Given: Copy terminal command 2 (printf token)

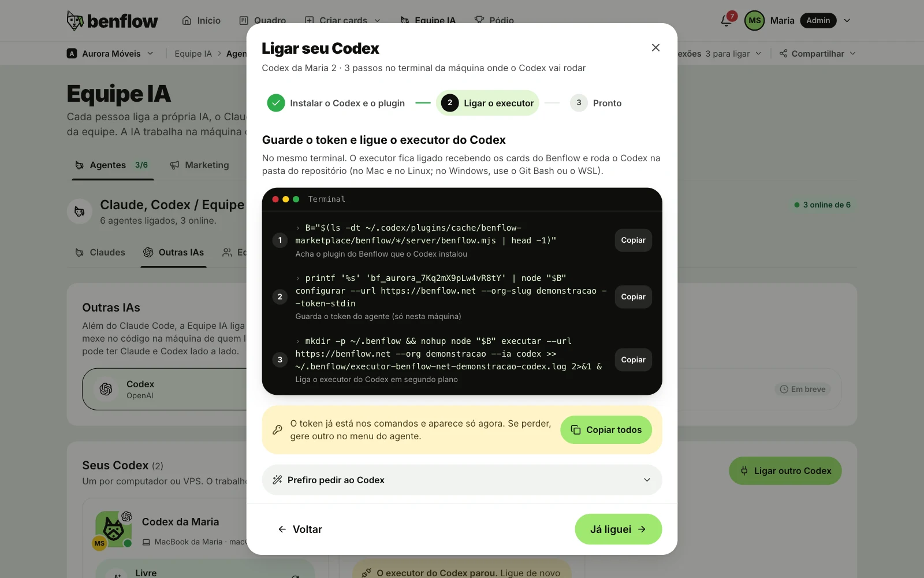Looking at the screenshot, I should (633, 297).
